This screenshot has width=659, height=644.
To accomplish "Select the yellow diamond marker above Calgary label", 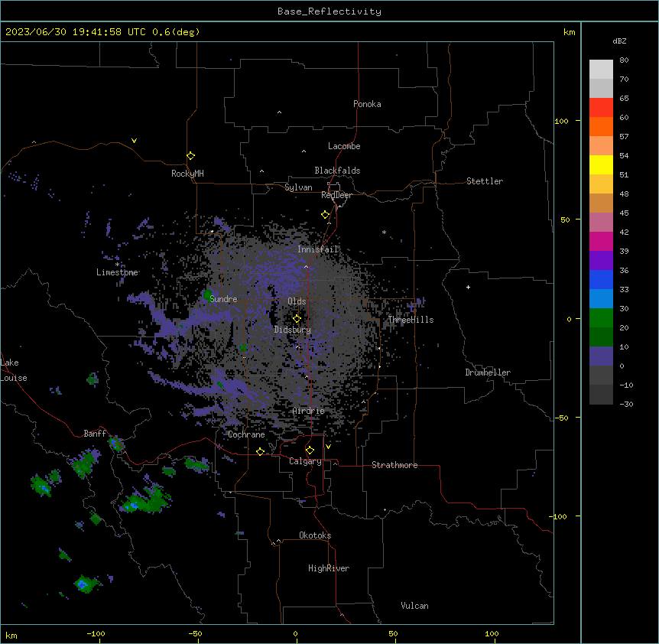I will coord(310,450).
